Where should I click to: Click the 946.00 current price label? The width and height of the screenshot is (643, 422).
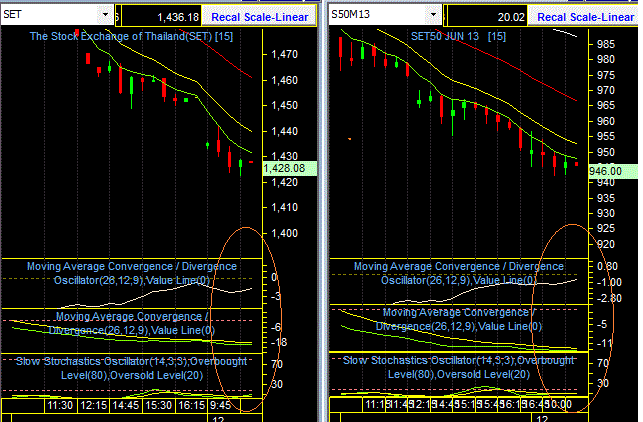click(613, 171)
